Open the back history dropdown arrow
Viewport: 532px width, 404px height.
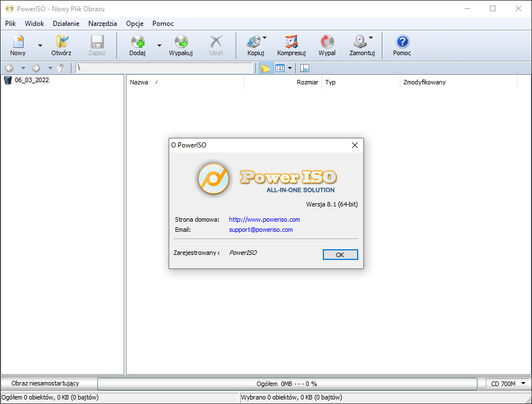(23, 68)
